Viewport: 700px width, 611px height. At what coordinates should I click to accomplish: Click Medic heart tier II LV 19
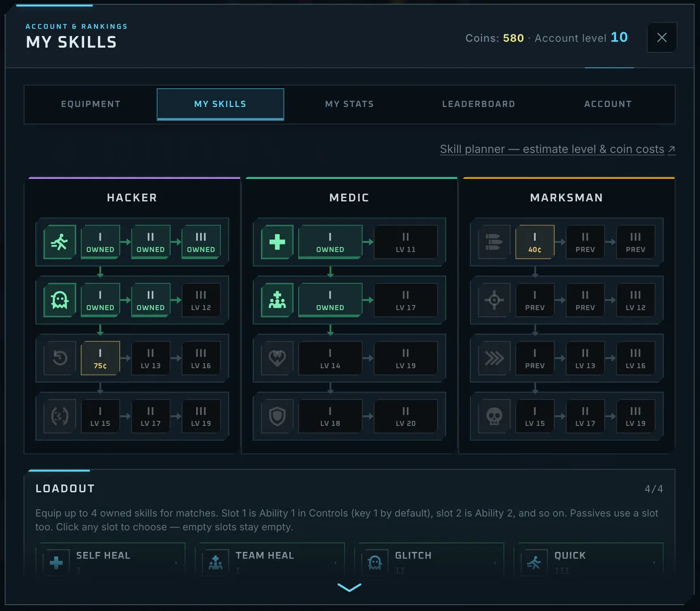(x=406, y=358)
